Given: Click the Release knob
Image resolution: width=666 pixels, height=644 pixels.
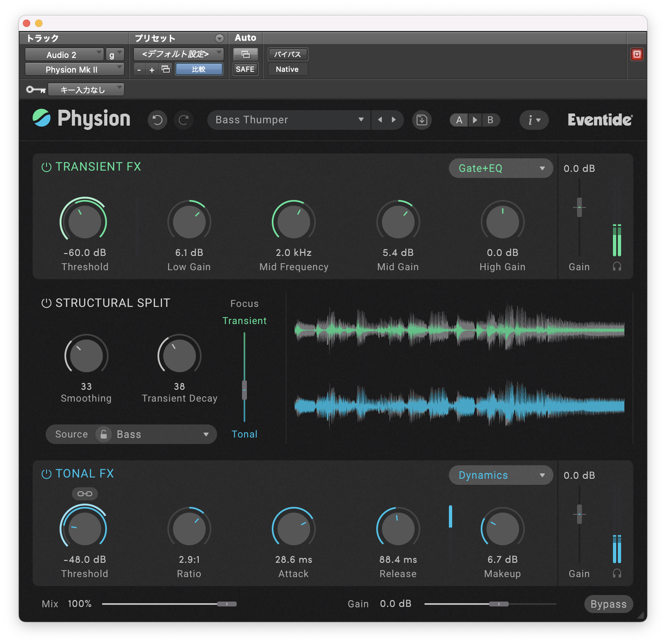Looking at the screenshot, I should click(398, 529).
